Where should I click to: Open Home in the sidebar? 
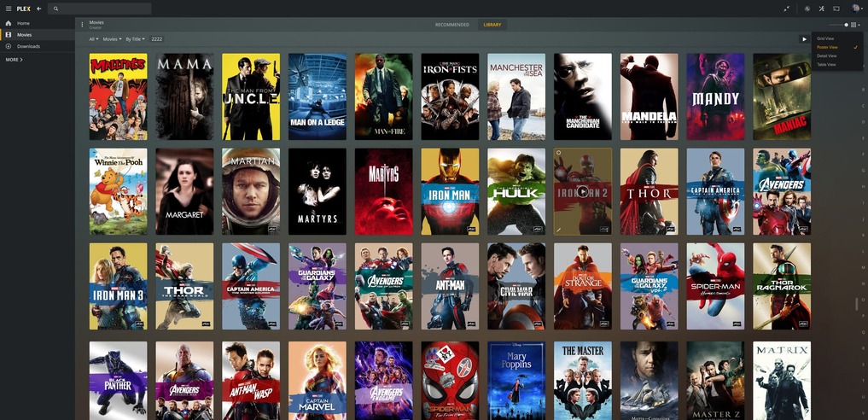pos(37,23)
